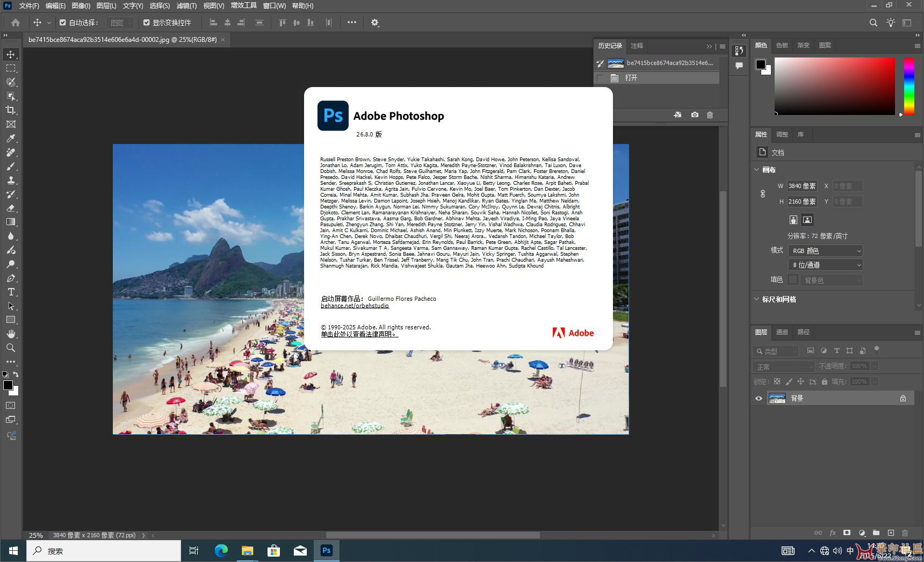The image size is (924, 562).
Task: Click the rainbow hue slider strip
Action: pyautogui.click(x=909, y=86)
